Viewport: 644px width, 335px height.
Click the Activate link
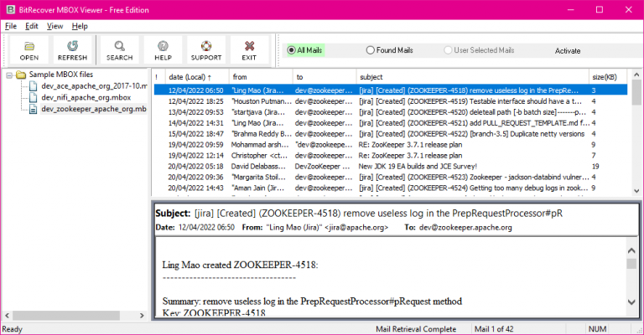point(567,51)
